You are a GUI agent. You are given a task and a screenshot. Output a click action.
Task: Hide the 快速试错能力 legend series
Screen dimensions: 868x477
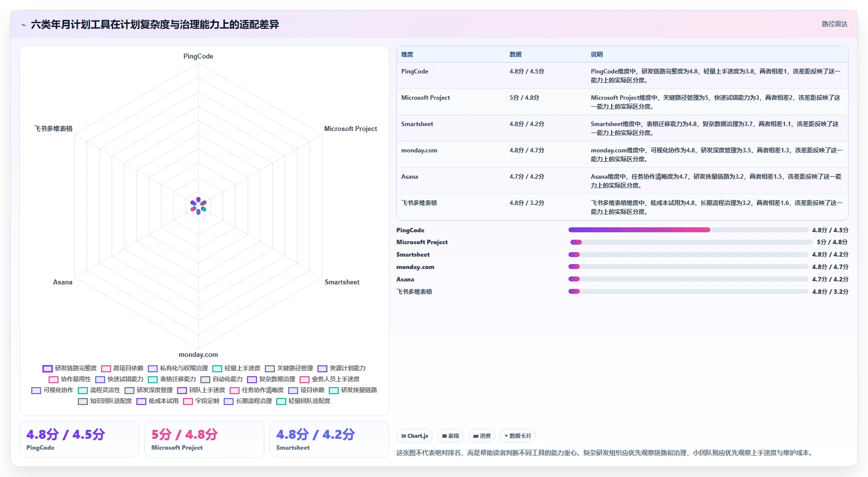119,379
